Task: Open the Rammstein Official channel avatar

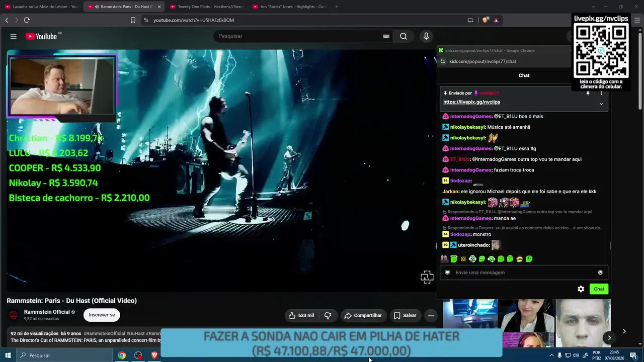Action: [x=14, y=315]
